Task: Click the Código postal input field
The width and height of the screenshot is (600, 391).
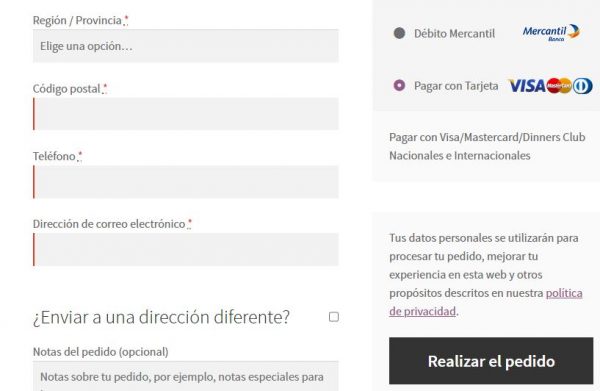Action: click(186, 114)
